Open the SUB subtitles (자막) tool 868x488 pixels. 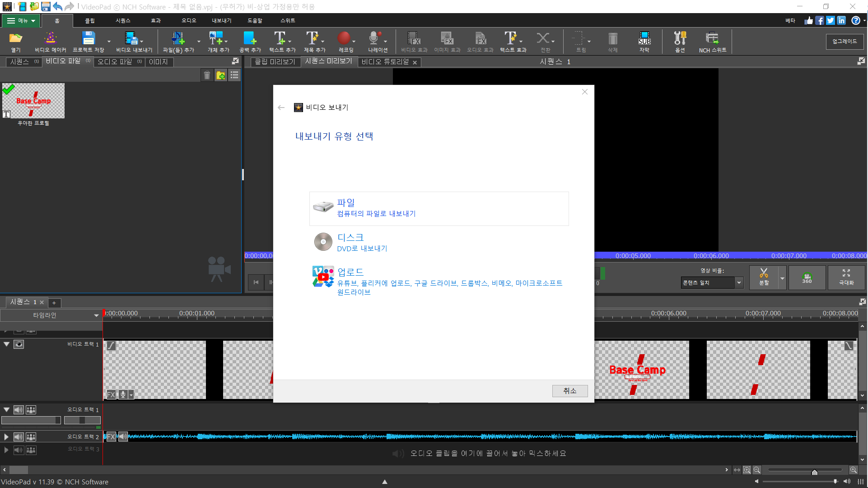644,38
